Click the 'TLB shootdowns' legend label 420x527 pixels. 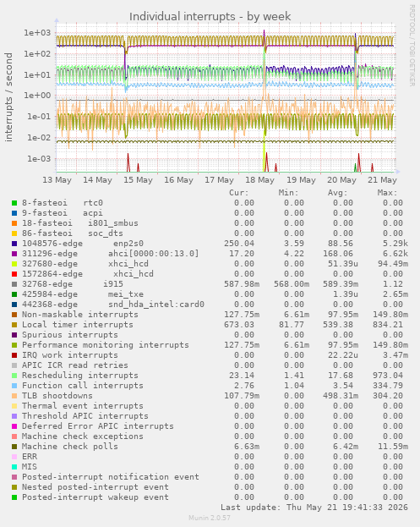[x=57, y=396]
